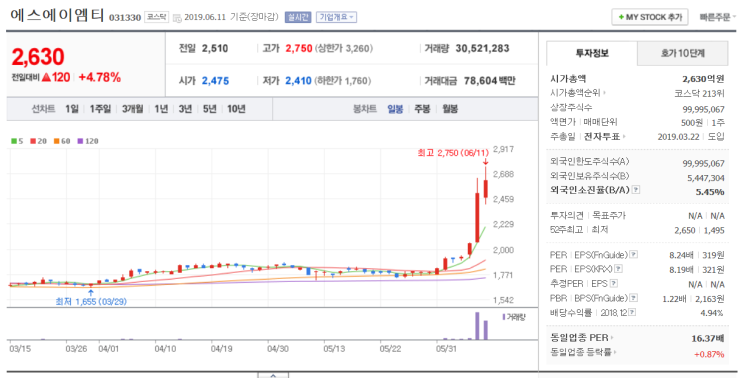Image resolution: width=743 pixels, height=378 pixels.
Task: Click the 최고 2,750 (06/11) chart marker
Action: pyautogui.click(x=453, y=153)
